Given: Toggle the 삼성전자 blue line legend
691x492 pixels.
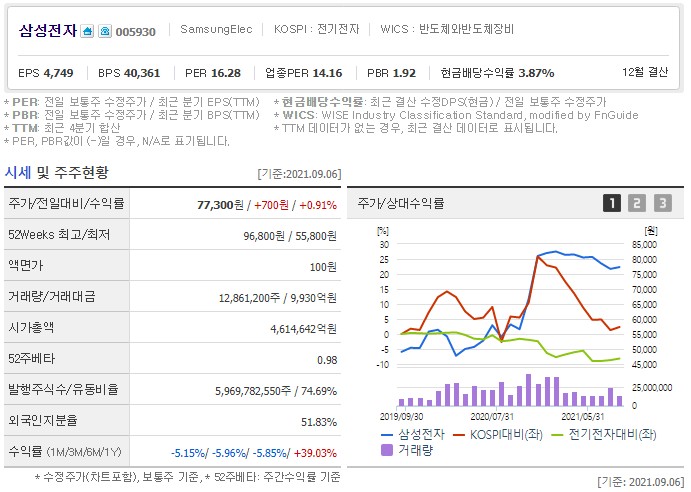Looking at the screenshot, I should (412, 435).
